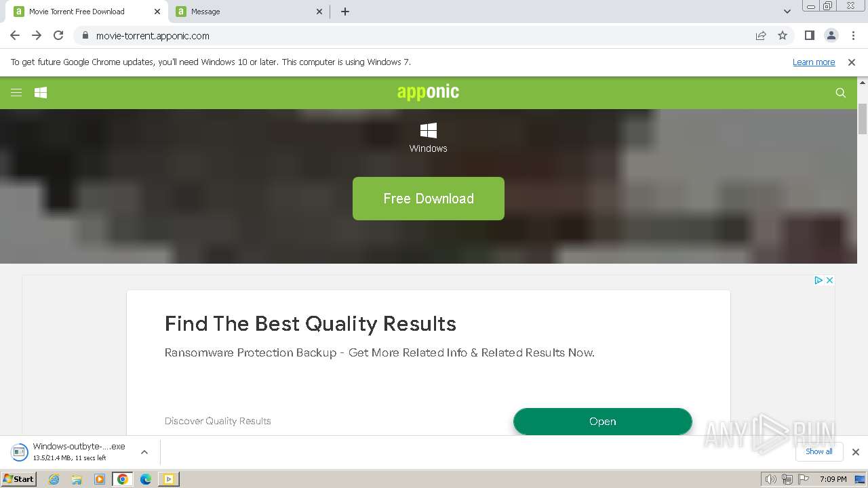The height and width of the screenshot is (488, 868).
Task: Launch Internet Explorer from the taskbar
Action: 54,479
